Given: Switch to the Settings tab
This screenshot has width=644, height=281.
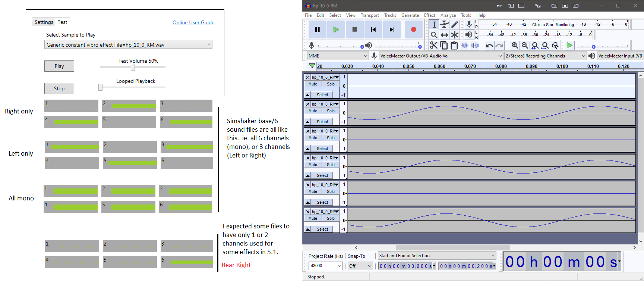Looking at the screenshot, I should [x=44, y=22].
